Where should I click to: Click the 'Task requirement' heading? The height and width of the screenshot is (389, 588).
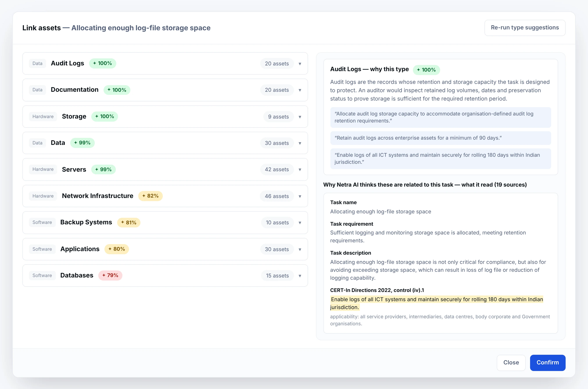coord(351,224)
